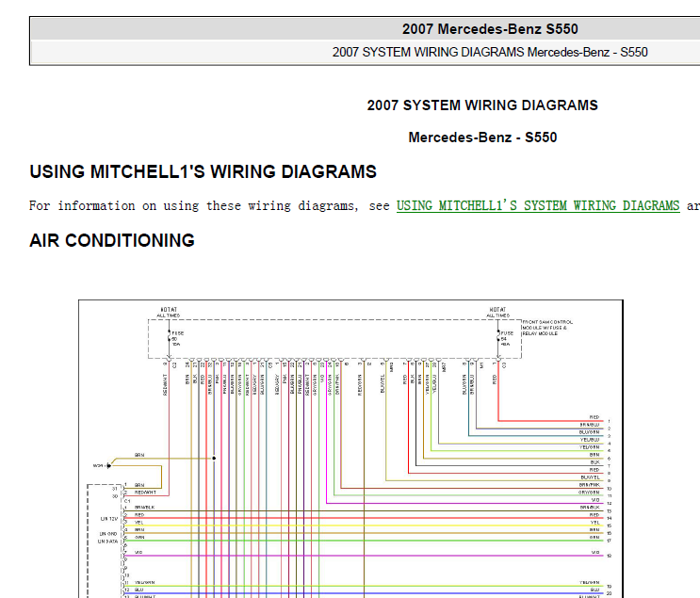Click the wire splice dot on BRN wire

point(214,459)
